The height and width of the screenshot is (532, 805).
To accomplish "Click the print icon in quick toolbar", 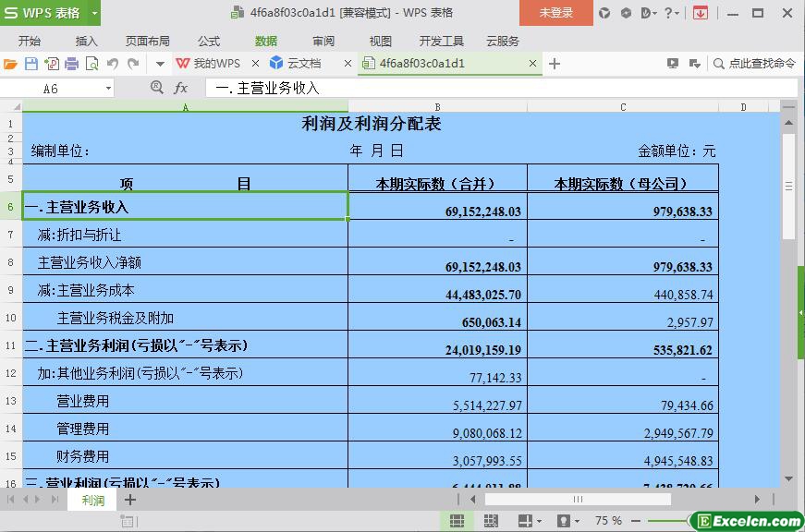I will click(x=71, y=64).
